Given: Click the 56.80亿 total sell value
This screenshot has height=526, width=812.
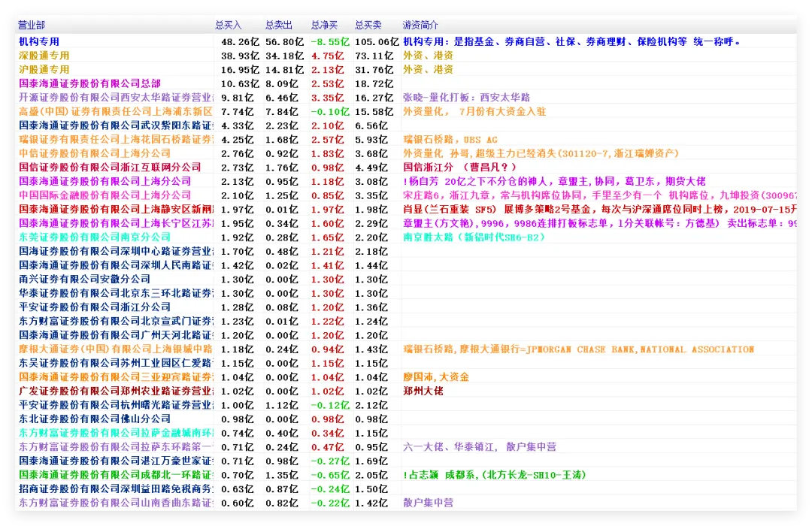Looking at the screenshot, I should tap(284, 41).
